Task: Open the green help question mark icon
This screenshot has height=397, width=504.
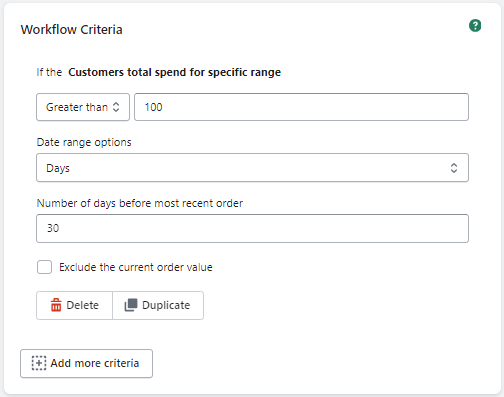Action: 475,26
